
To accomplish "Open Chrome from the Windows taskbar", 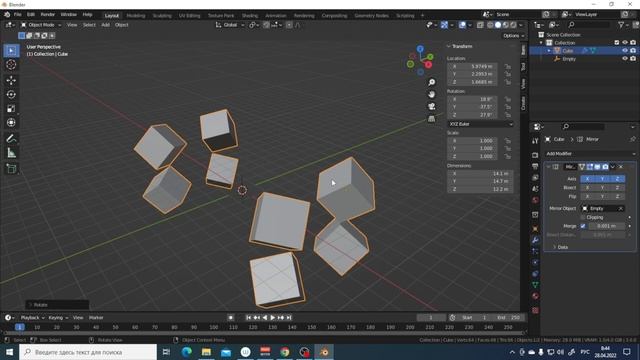I will [284, 352].
